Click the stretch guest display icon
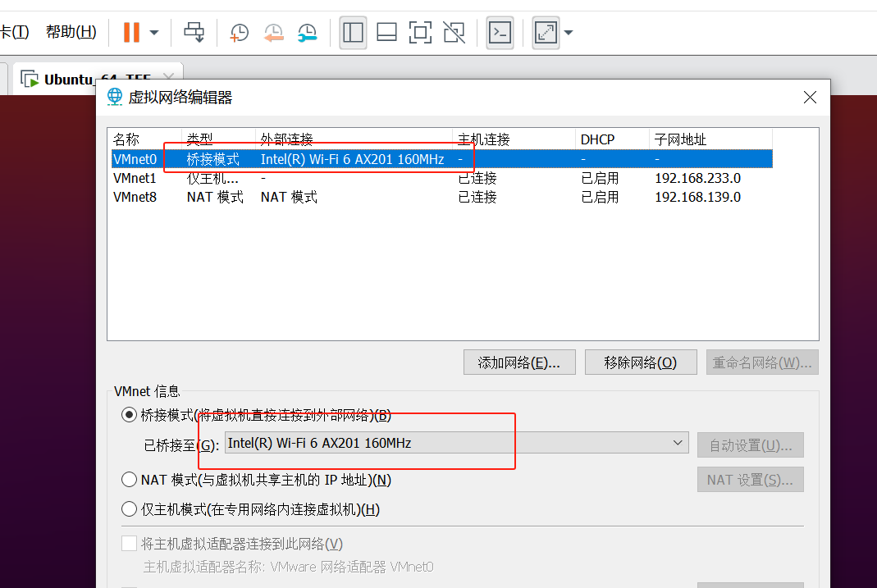877x588 pixels. coord(546,33)
